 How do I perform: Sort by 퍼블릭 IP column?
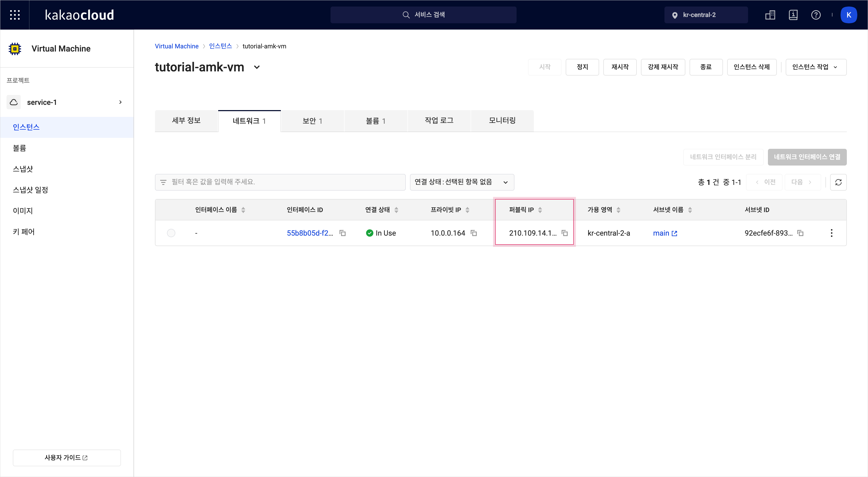point(540,210)
